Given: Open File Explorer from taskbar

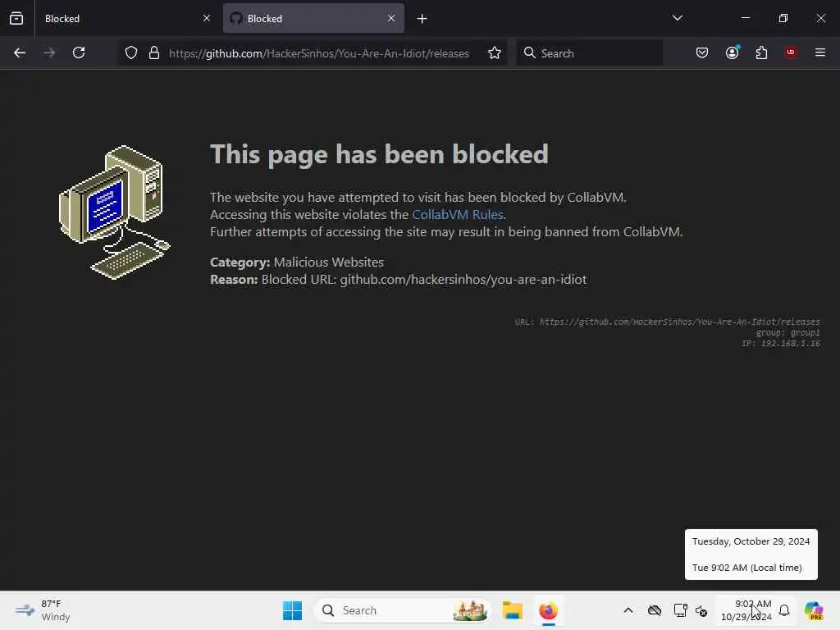Looking at the screenshot, I should point(512,610).
